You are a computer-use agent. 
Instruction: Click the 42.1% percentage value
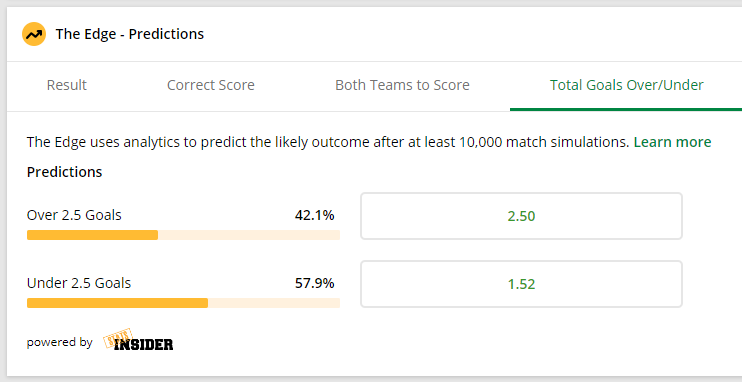point(315,215)
